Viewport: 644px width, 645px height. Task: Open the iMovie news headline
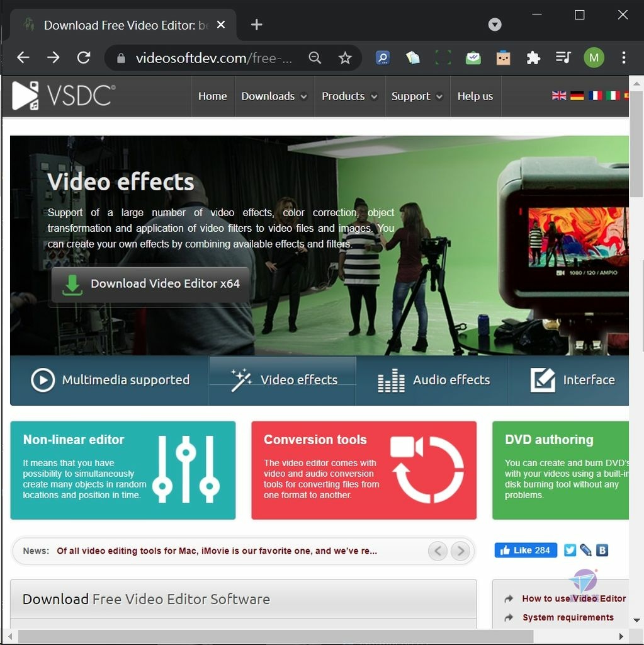point(217,551)
